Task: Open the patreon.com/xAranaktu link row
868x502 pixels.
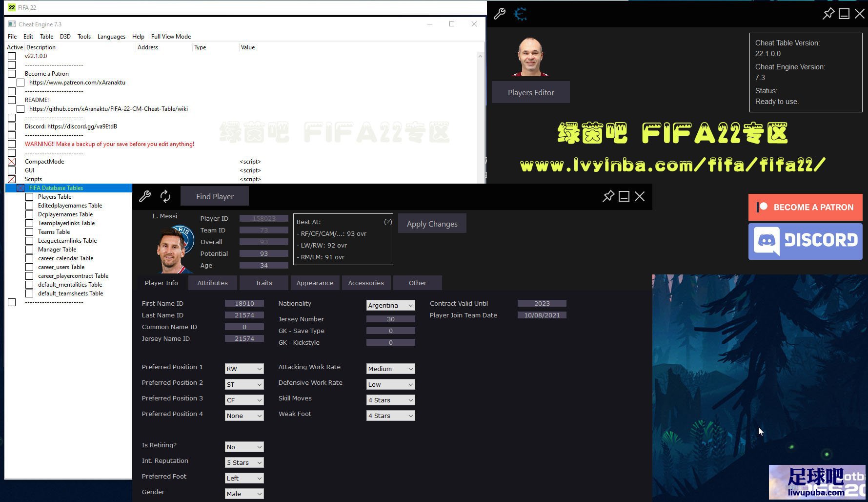Action: [x=77, y=83]
